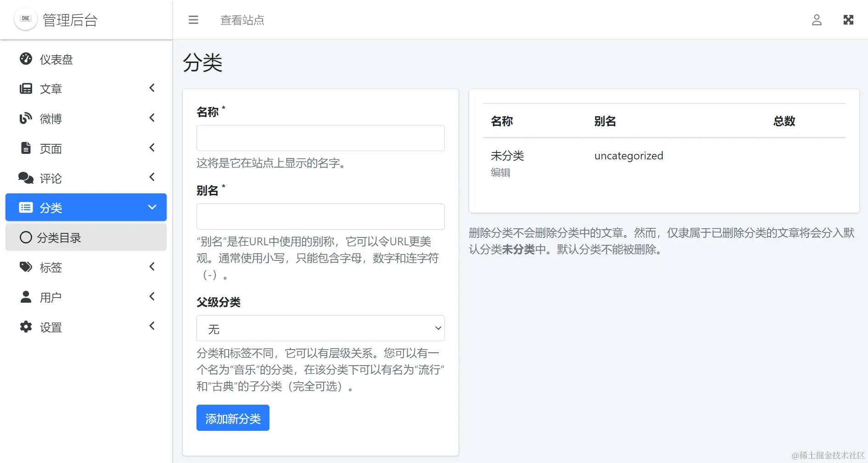The height and width of the screenshot is (463, 868).
Task: Focus the 别名 input field
Action: [320, 216]
